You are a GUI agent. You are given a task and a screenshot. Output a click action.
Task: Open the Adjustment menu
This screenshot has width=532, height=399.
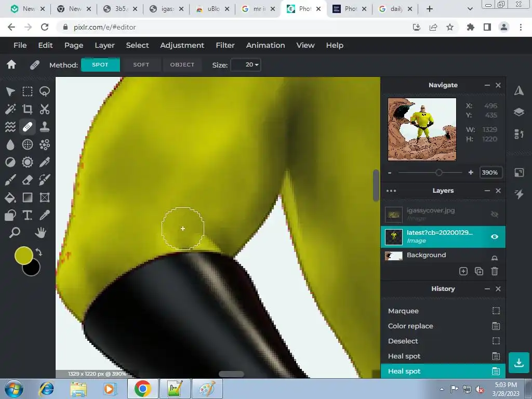click(x=182, y=45)
